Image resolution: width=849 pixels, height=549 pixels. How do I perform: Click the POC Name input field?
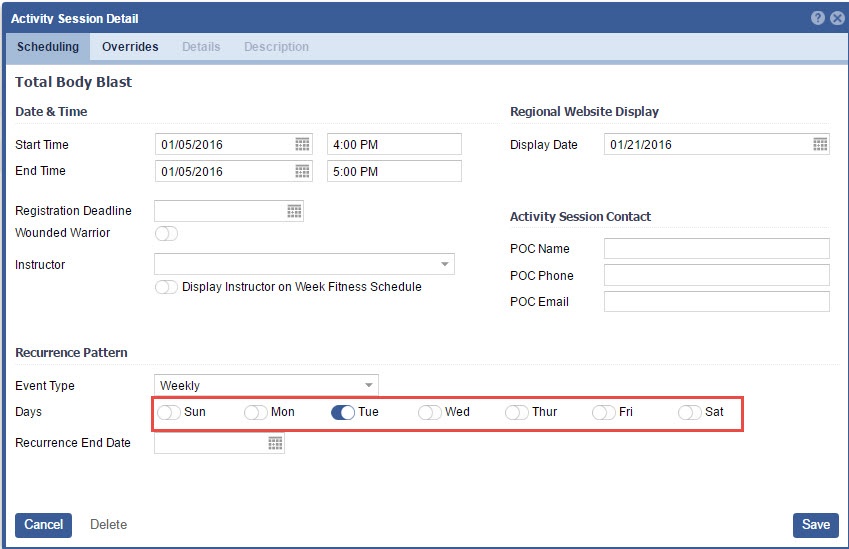[716, 249]
